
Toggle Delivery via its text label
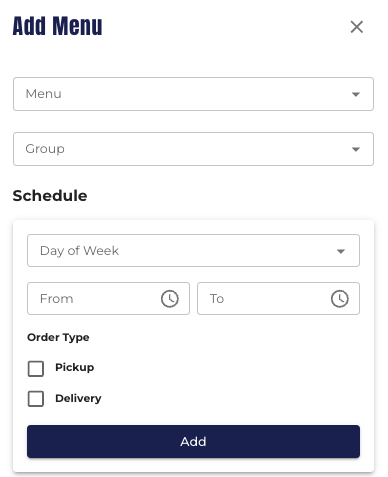point(78,398)
